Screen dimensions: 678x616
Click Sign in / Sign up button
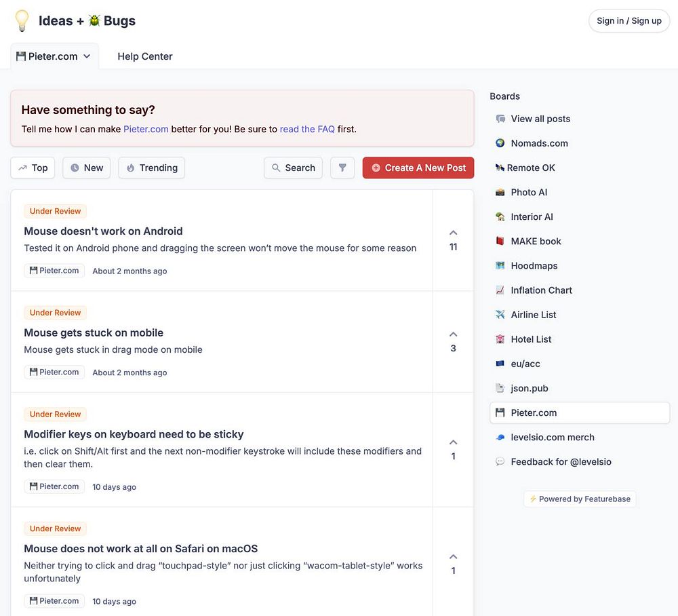click(629, 21)
